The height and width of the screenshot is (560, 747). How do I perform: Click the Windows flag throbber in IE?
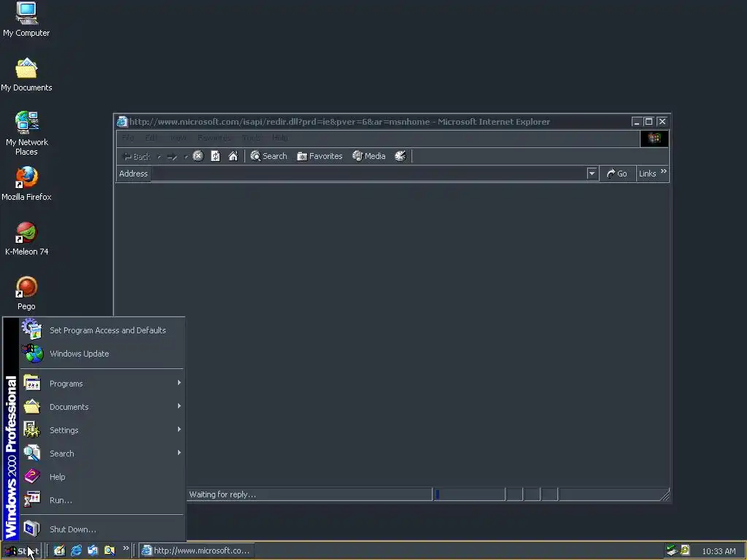tap(654, 138)
